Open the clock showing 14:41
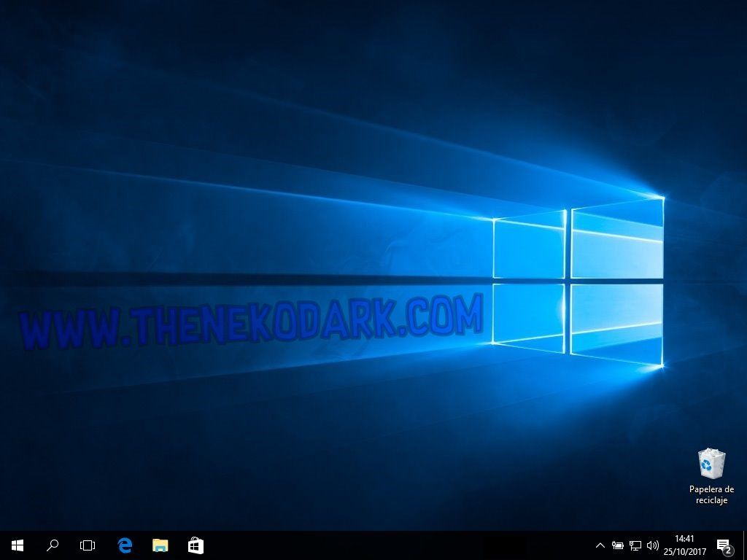 point(684,545)
